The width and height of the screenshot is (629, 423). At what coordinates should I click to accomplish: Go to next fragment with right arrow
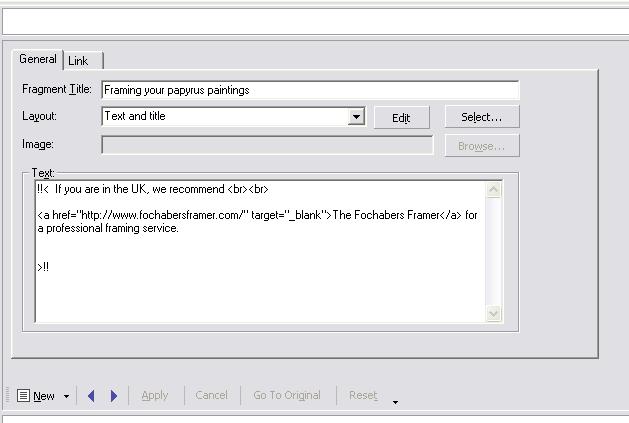point(113,396)
